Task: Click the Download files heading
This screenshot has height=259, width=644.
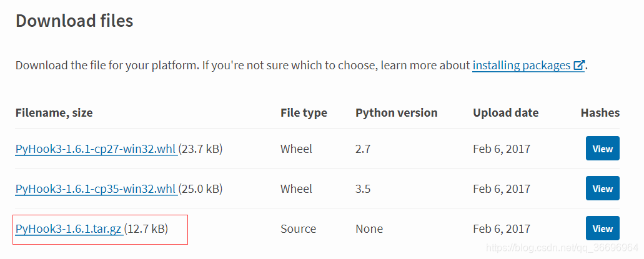Action: point(74,21)
